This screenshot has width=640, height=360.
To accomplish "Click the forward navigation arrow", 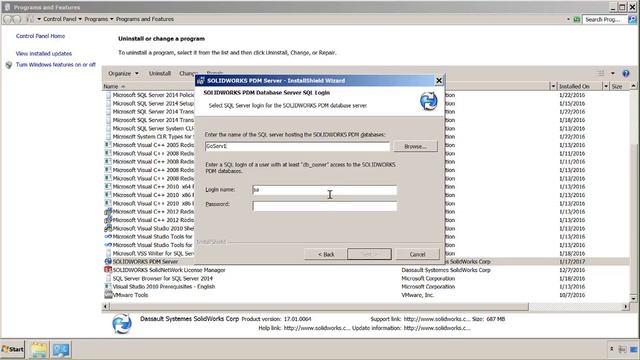I will [x=17, y=19].
